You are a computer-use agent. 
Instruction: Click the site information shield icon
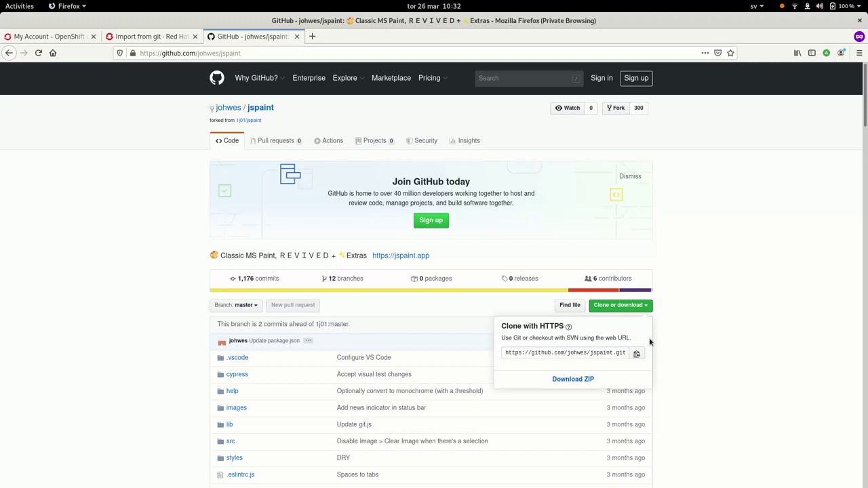(x=120, y=53)
